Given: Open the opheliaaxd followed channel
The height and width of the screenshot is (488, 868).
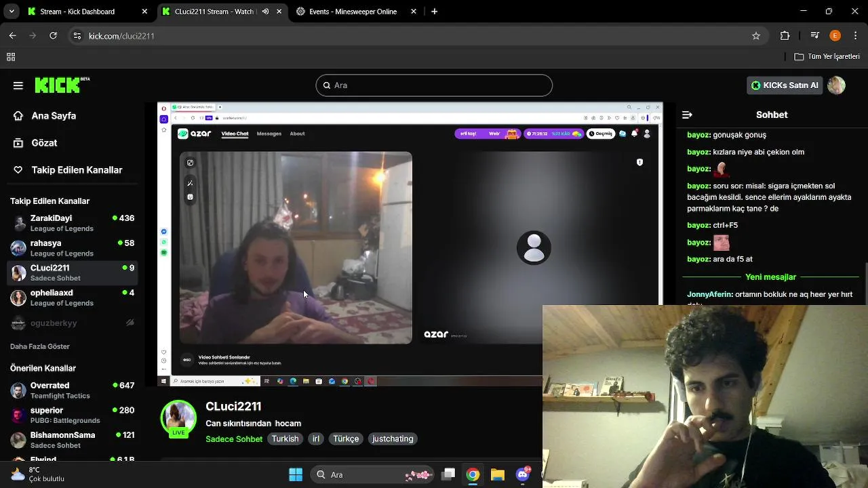Looking at the screenshot, I should click(x=73, y=298).
